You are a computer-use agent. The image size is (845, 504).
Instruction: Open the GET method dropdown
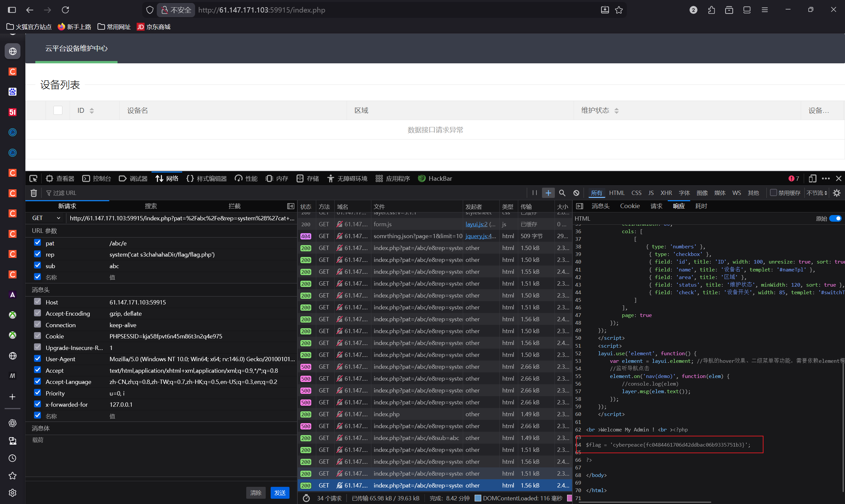pos(46,218)
